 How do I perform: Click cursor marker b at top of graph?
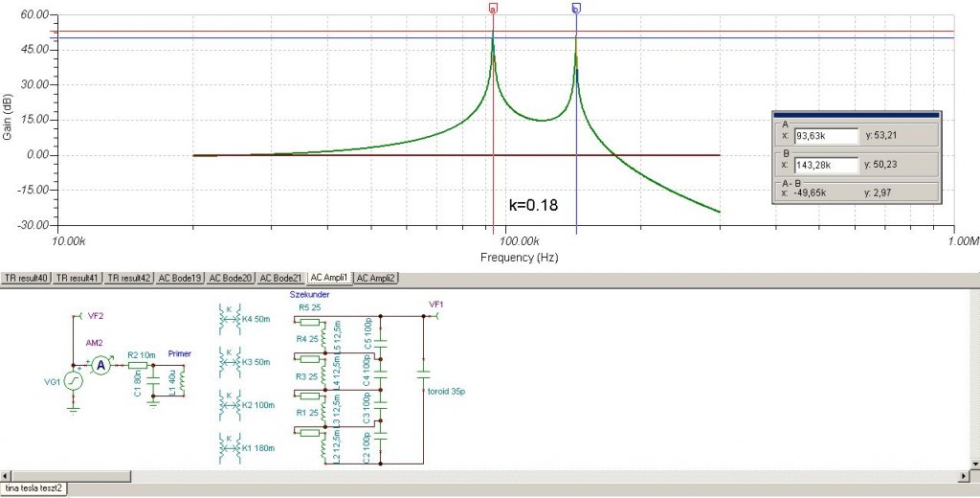coord(576,8)
